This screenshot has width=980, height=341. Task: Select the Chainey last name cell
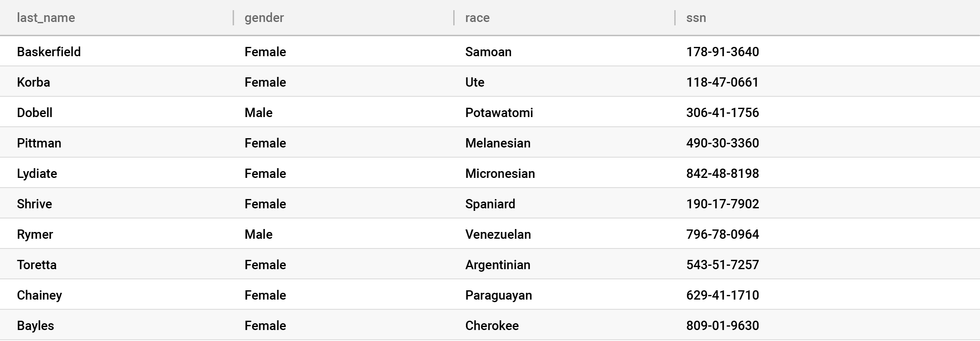(39, 295)
